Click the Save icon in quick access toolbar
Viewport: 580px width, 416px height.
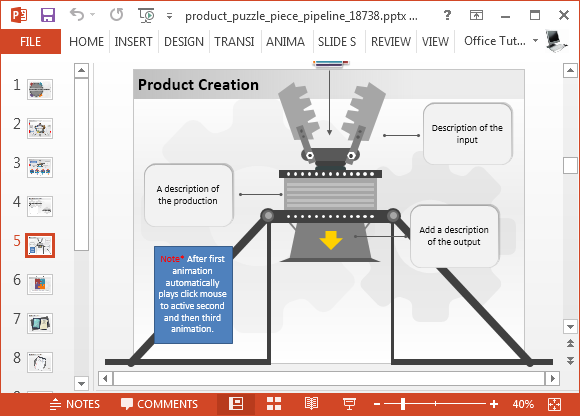tap(48, 15)
